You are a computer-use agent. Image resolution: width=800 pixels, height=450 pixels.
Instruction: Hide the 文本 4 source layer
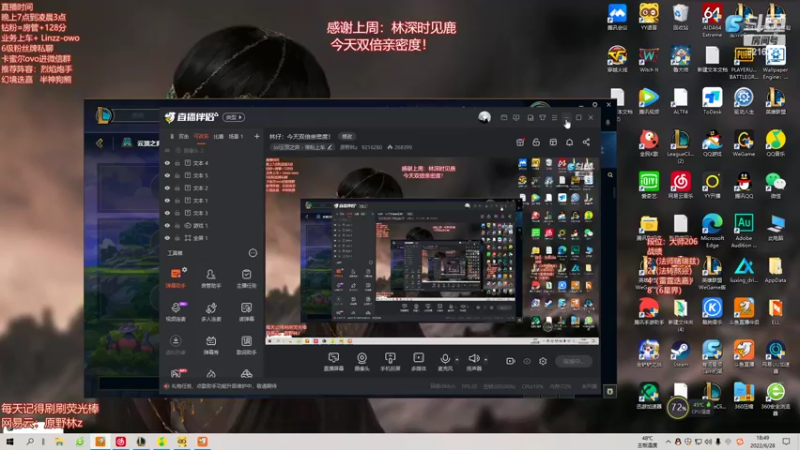coord(167,163)
